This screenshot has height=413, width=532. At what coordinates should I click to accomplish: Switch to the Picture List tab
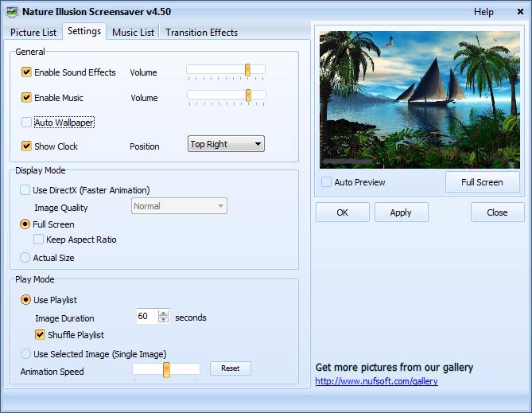[x=33, y=33]
